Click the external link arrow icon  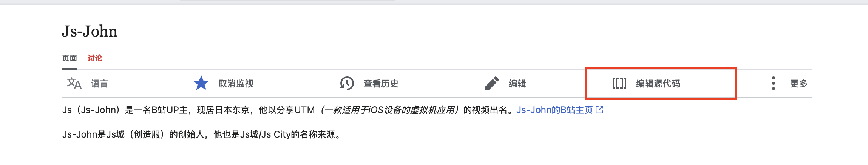pyautogui.click(x=599, y=110)
